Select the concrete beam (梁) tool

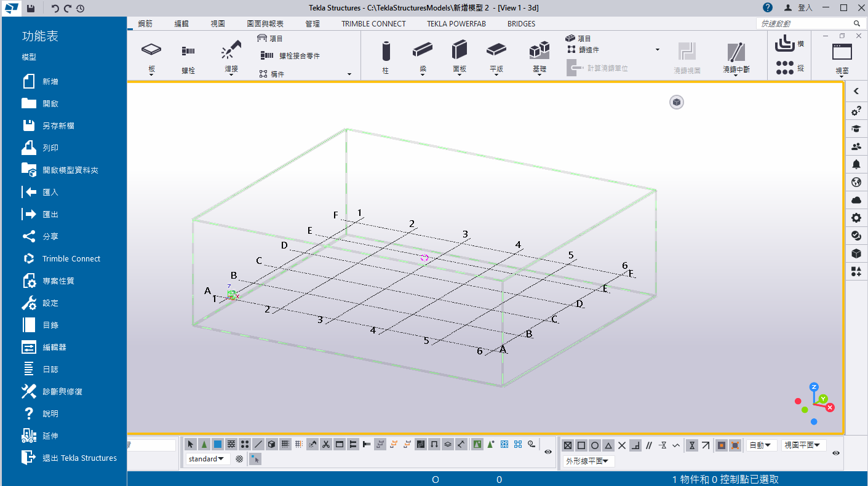pos(423,50)
